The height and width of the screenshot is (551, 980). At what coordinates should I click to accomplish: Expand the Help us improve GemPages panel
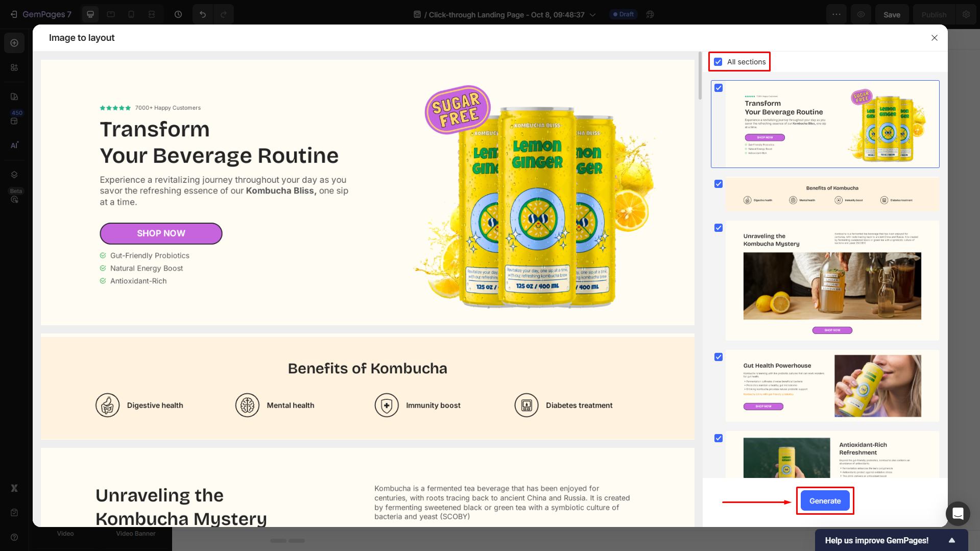[951, 540]
